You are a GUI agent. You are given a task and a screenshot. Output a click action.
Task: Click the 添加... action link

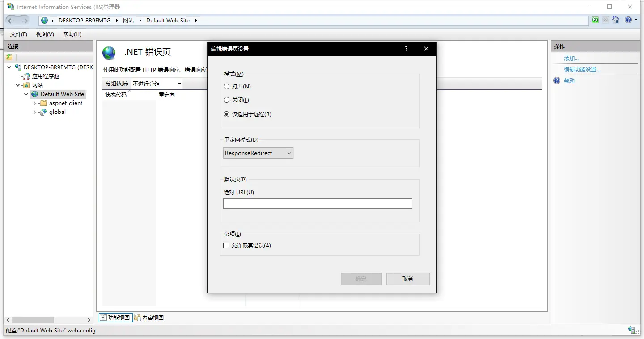click(x=572, y=59)
